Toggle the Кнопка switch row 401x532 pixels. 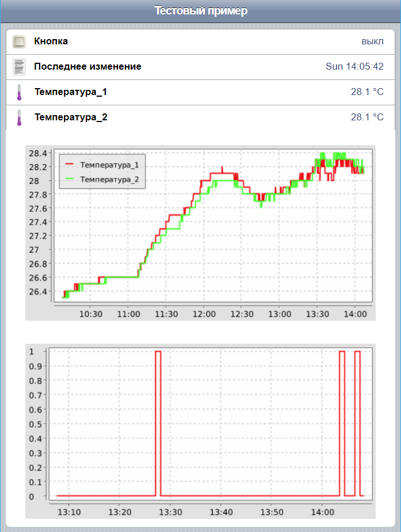pos(201,41)
